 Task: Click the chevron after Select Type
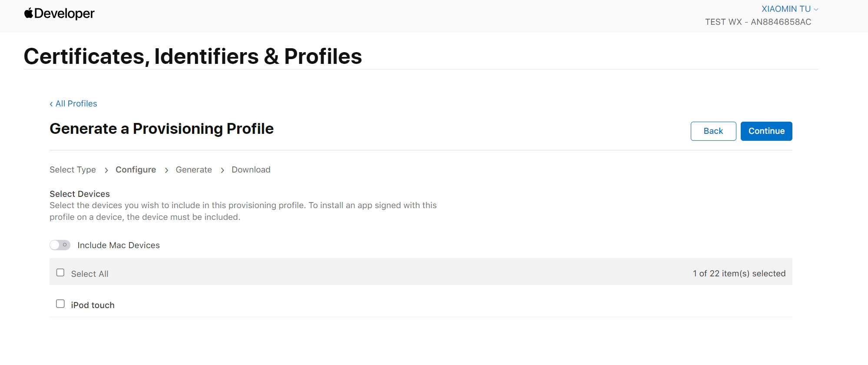click(x=106, y=170)
